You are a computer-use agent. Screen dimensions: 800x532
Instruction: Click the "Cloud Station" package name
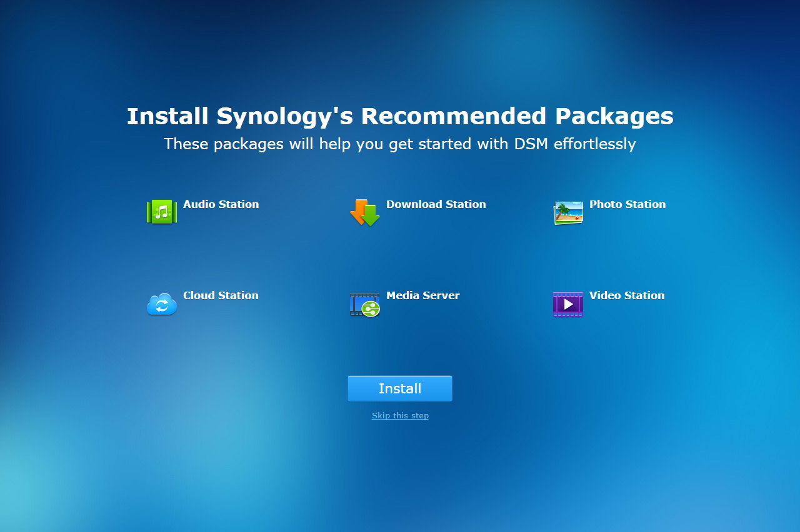click(x=221, y=295)
